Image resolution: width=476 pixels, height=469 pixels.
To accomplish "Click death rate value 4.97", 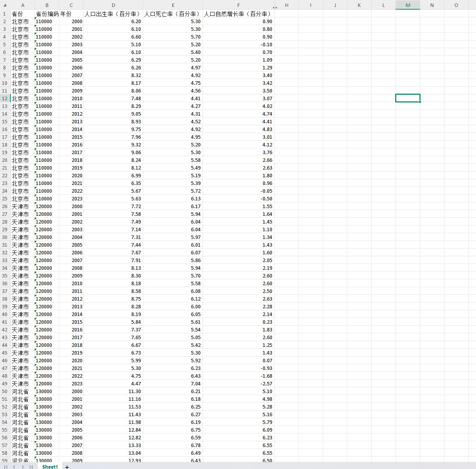I will point(173,67).
